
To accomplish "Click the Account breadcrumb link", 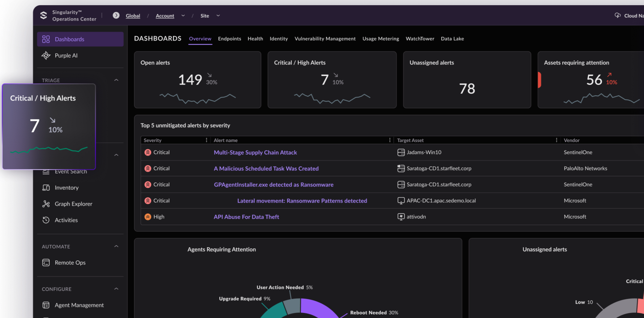I will [165, 16].
